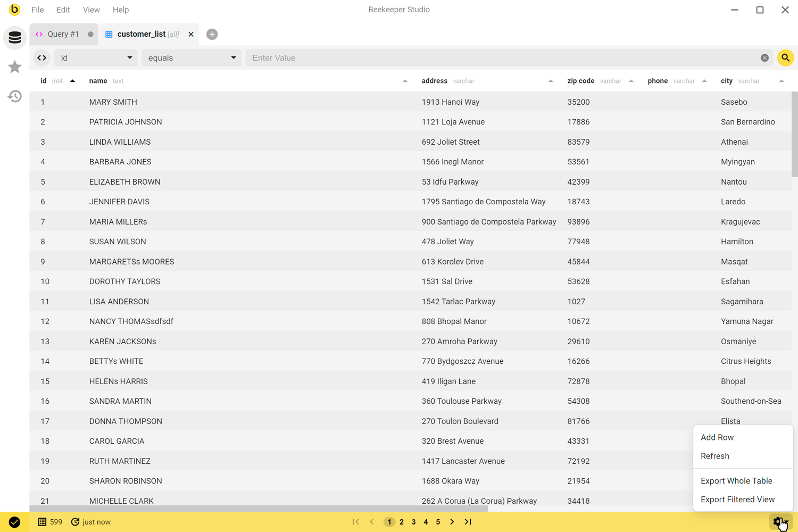Toggle raw filter mode code icon
Viewport: 798px width, 532px height.
click(x=42, y=58)
